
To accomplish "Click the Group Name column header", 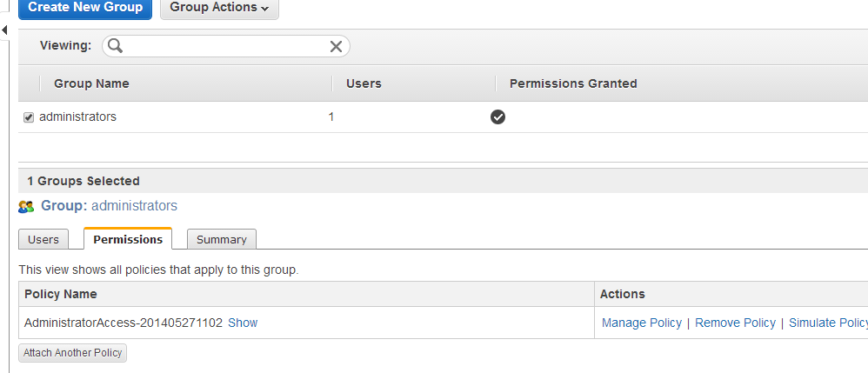I will click(x=91, y=83).
